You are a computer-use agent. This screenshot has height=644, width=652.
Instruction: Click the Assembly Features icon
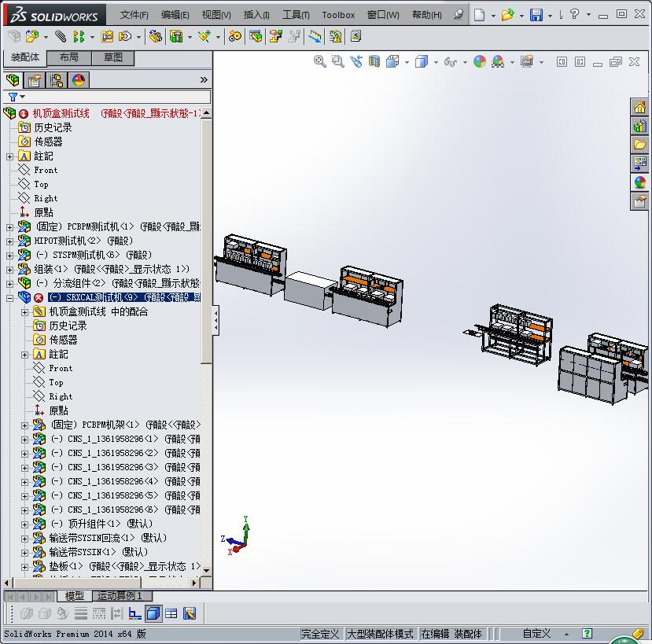coord(176,37)
